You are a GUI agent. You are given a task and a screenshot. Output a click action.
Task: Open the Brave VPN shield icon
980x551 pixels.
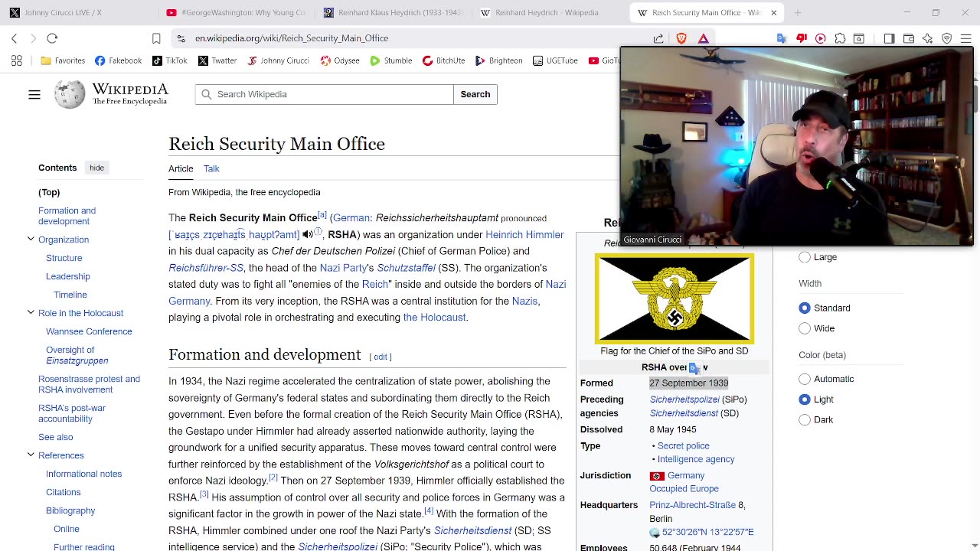[947, 38]
